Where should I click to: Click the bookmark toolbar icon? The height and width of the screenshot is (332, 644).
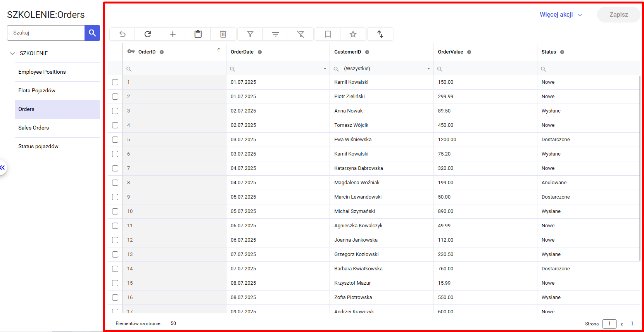(328, 34)
